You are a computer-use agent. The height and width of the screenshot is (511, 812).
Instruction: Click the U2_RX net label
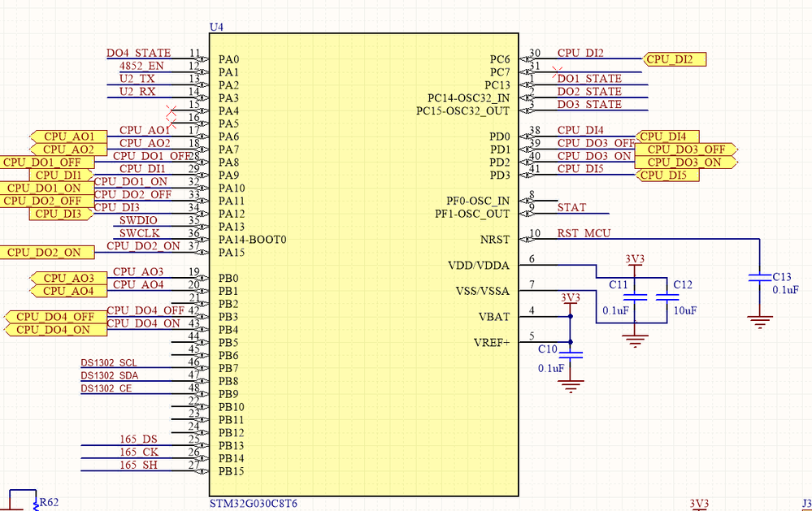point(137,92)
